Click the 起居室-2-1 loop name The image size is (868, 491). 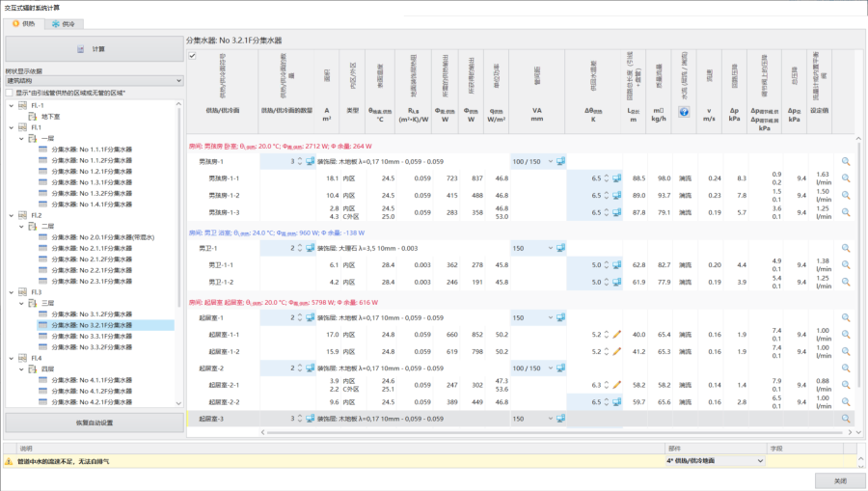[x=224, y=385]
